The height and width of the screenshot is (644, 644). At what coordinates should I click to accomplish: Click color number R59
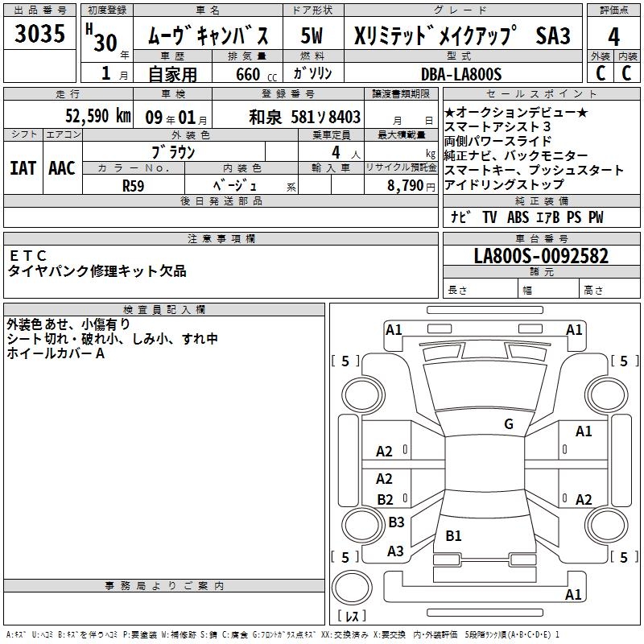click(x=134, y=186)
